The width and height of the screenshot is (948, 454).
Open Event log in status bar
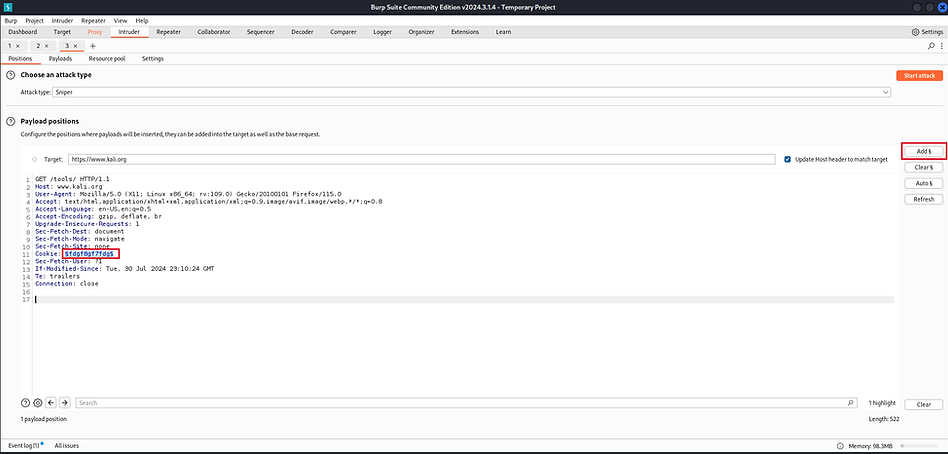(x=24, y=446)
